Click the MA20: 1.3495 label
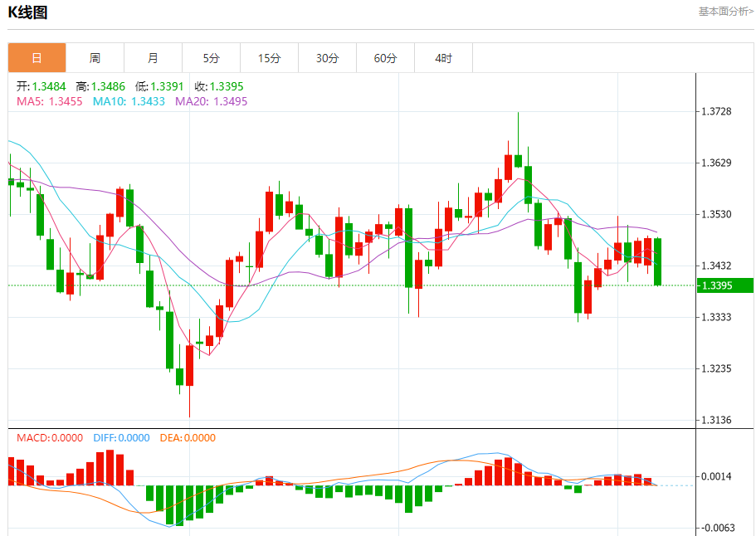756x536 pixels. [211, 101]
